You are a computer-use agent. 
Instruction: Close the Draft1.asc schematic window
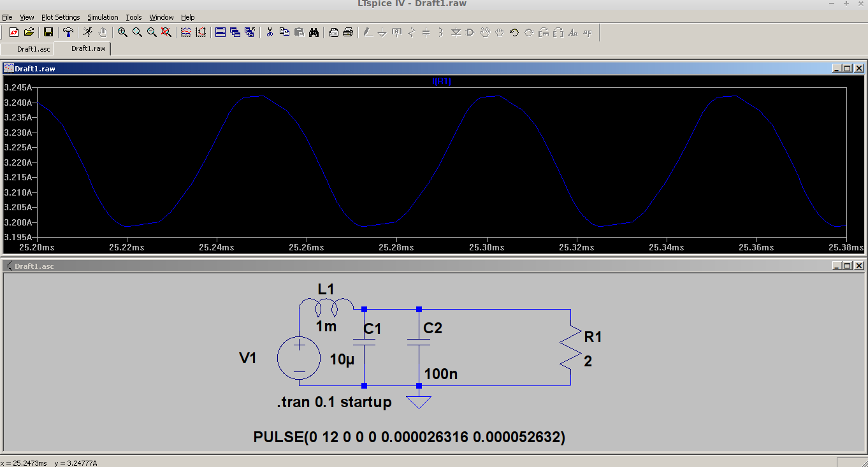[858, 266]
